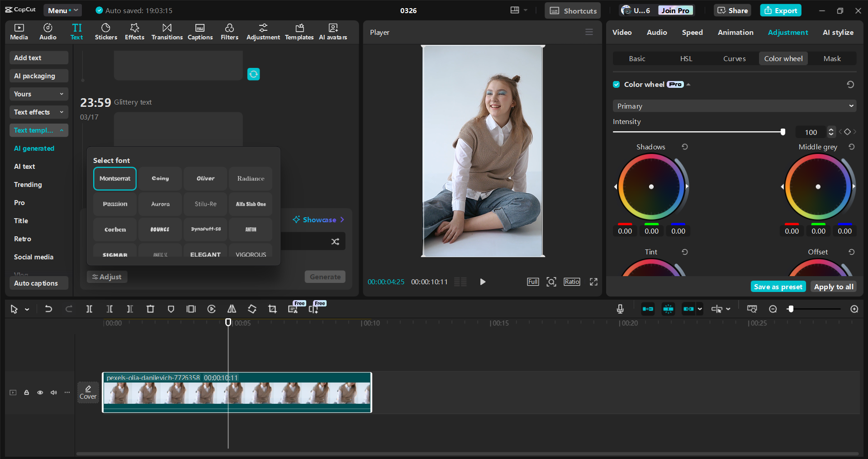Collapse the Text templates section

(x=62, y=130)
